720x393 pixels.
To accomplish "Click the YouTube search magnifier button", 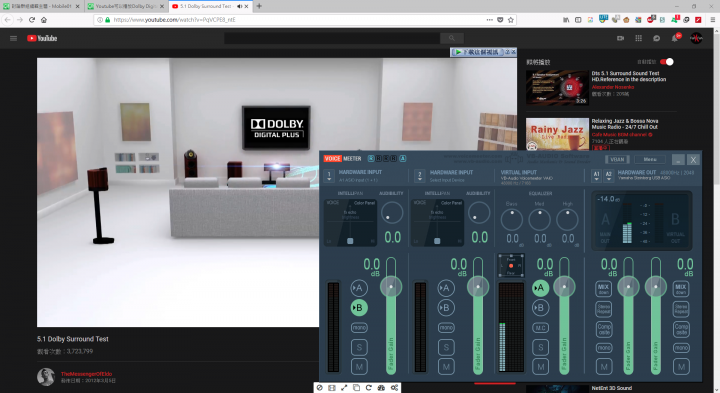I will (452, 38).
